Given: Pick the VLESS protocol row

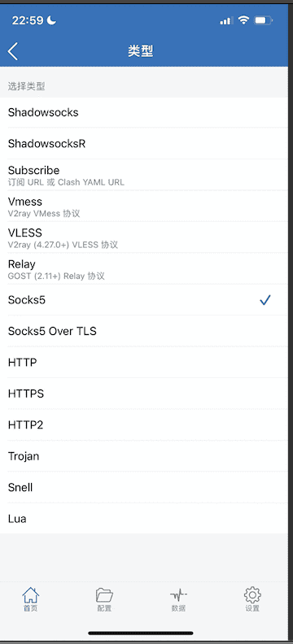Looking at the screenshot, I should (144, 237).
